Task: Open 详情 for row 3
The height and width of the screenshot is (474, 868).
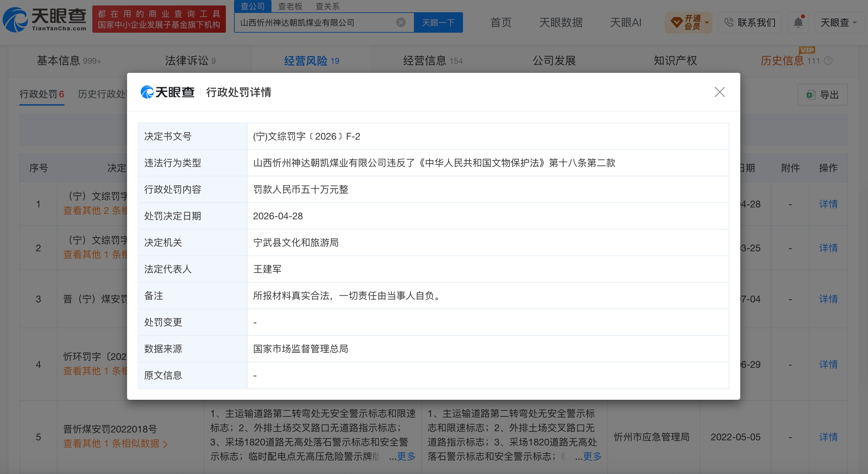Action: point(828,299)
